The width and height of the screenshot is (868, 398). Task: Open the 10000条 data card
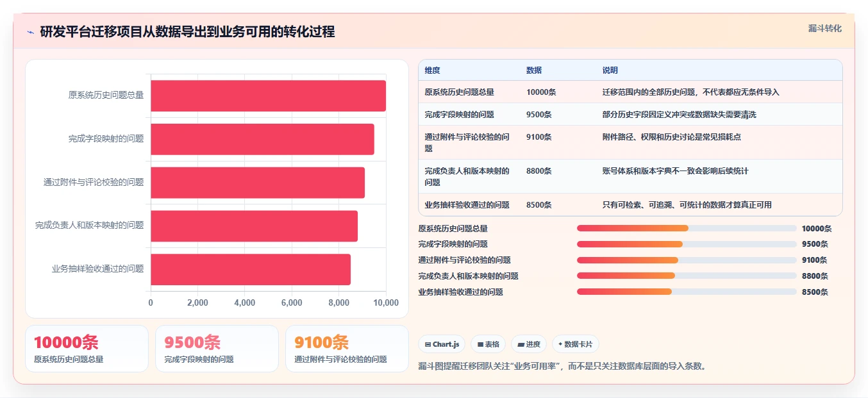[x=87, y=349]
